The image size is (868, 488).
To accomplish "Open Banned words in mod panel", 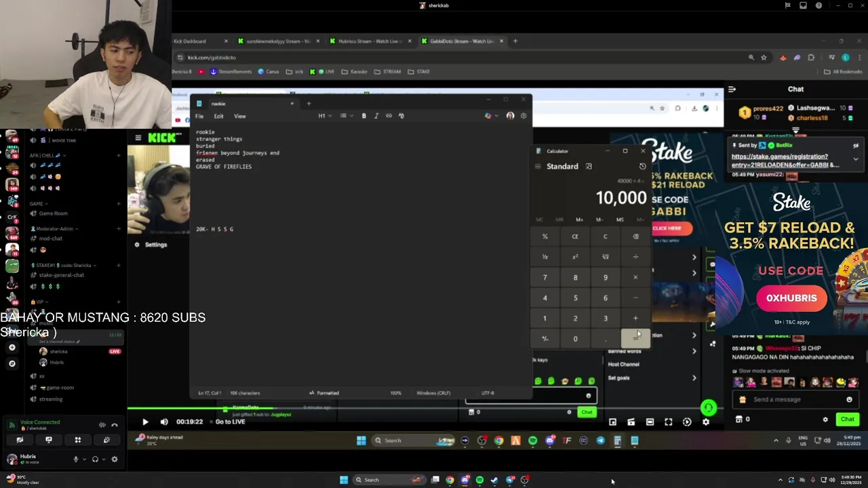I will [625, 351].
